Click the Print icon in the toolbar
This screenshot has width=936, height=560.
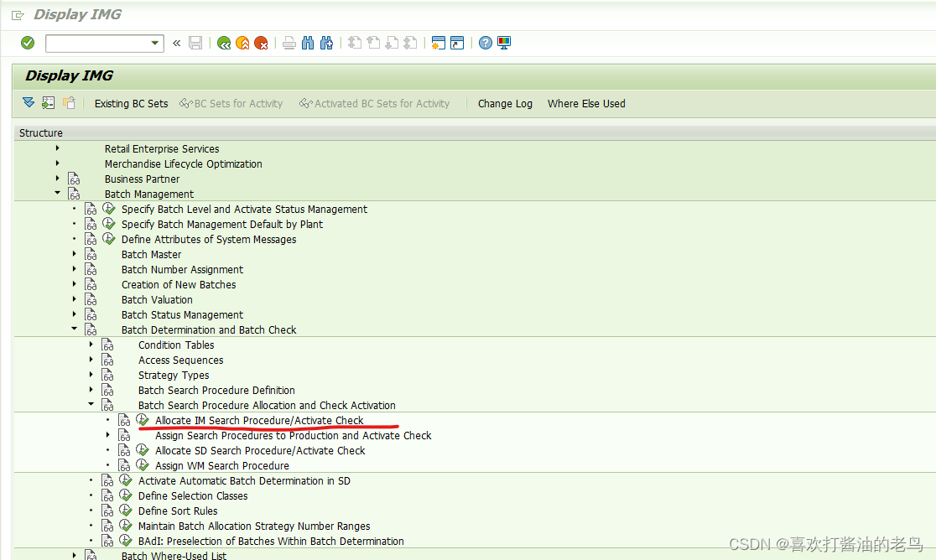coord(288,43)
